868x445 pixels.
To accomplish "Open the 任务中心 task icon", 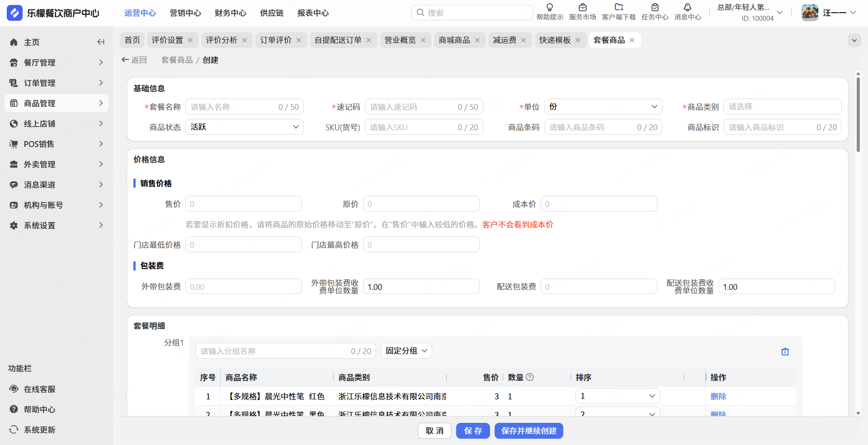I will point(655,8).
